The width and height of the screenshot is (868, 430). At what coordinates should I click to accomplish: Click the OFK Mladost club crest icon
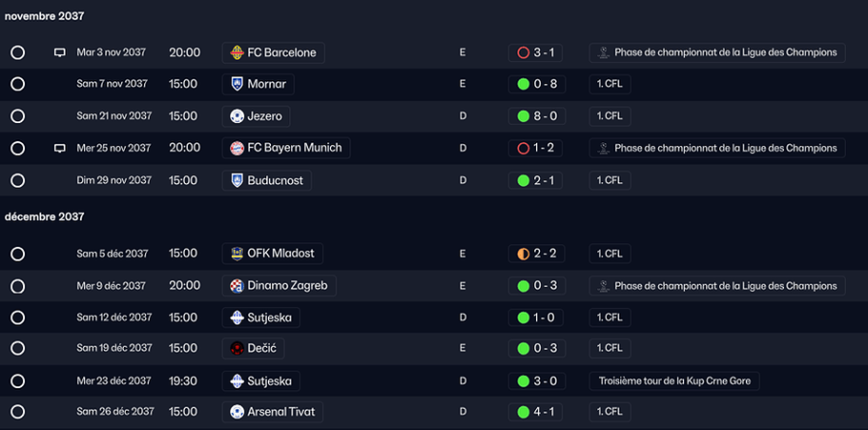tap(237, 254)
